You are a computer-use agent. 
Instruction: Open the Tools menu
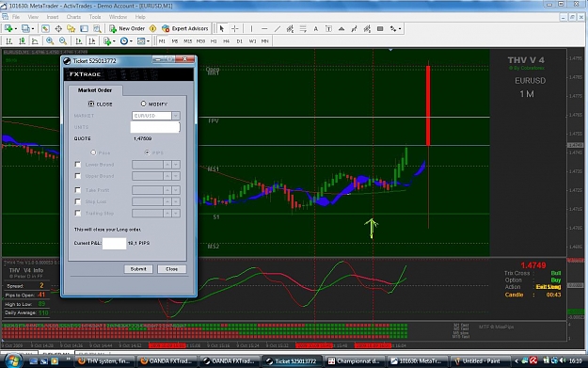pos(95,17)
